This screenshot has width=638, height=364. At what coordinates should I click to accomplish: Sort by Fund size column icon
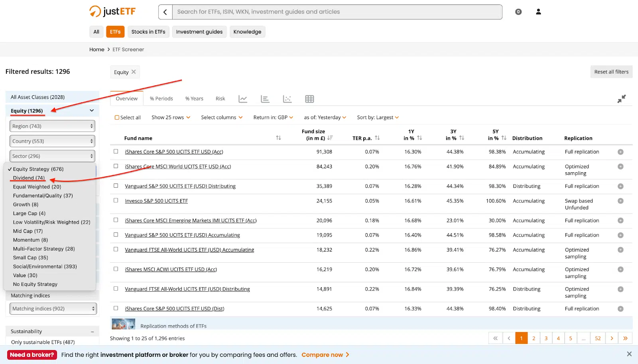click(x=330, y=138)
